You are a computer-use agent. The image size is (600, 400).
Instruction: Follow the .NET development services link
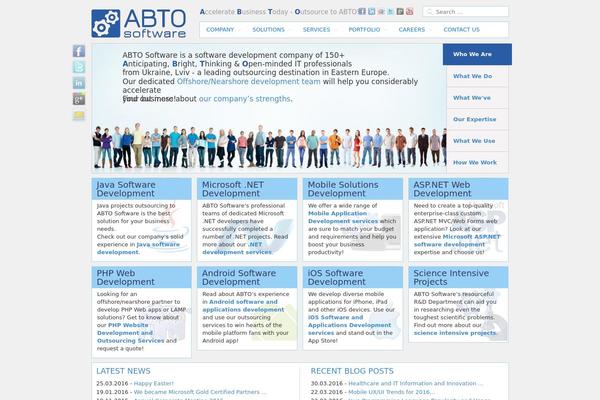tap(237, 248)
